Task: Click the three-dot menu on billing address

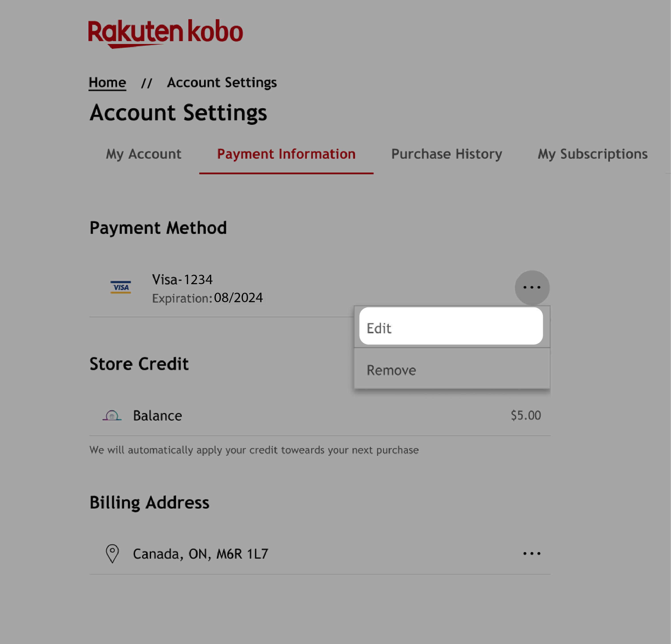Action: click(x=531, y=553)
